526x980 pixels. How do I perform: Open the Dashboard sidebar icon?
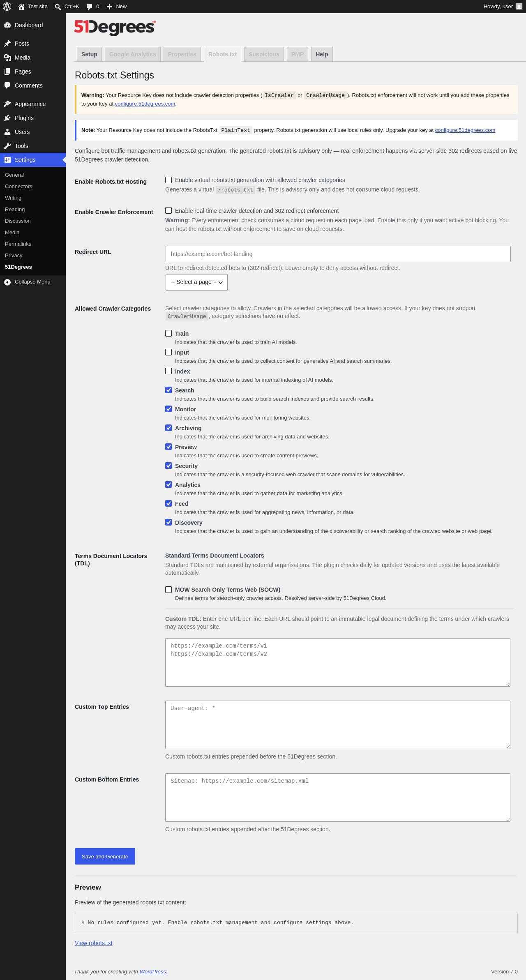pyautogui.click(x=7, y=25)
